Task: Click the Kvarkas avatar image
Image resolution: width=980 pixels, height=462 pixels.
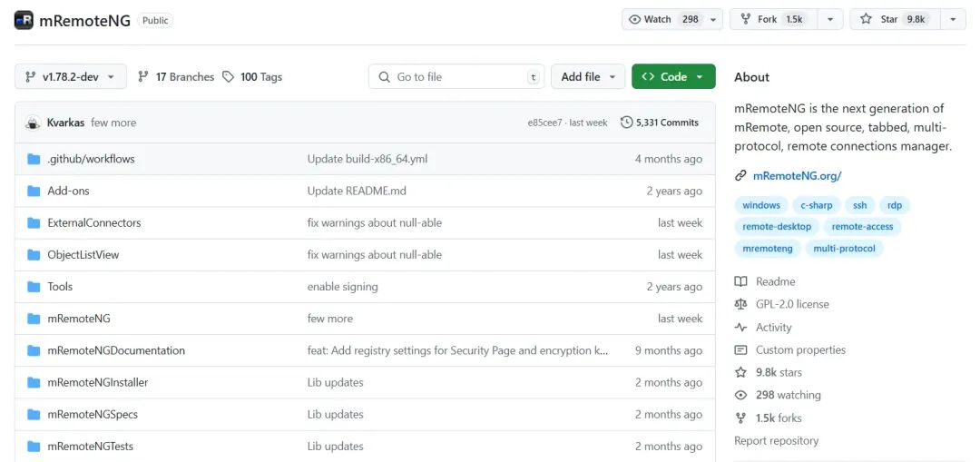Action: pos(34,123)
